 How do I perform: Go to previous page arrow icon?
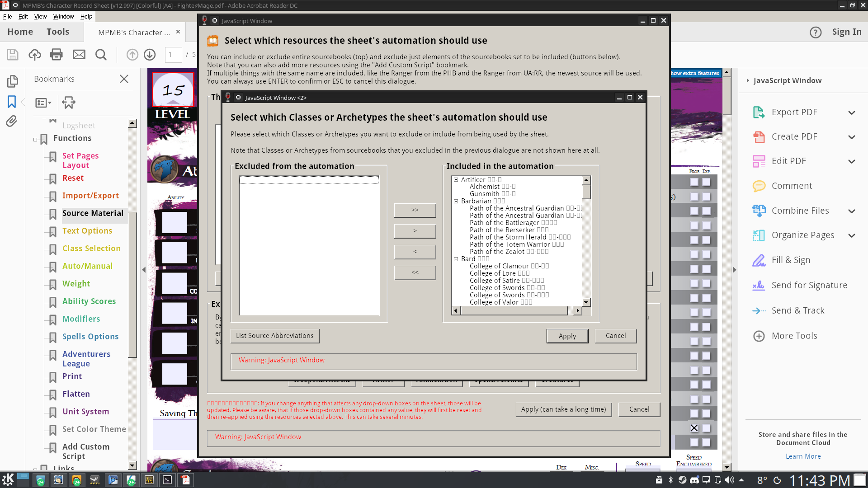[132, 55]
